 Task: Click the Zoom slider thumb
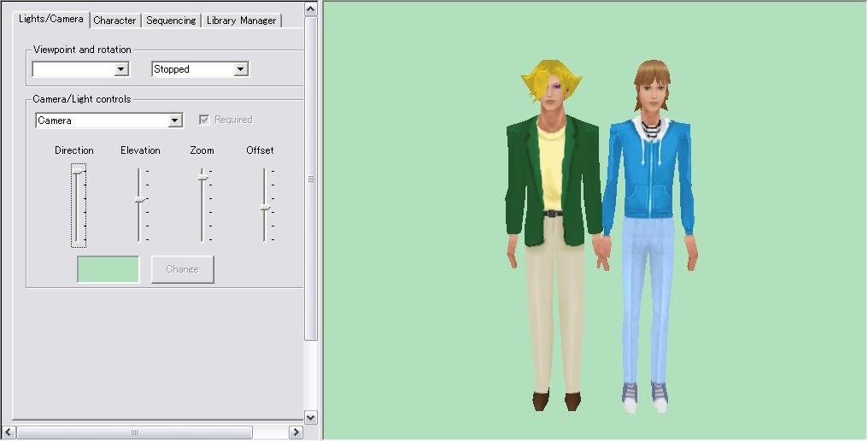tap(203, 177)
